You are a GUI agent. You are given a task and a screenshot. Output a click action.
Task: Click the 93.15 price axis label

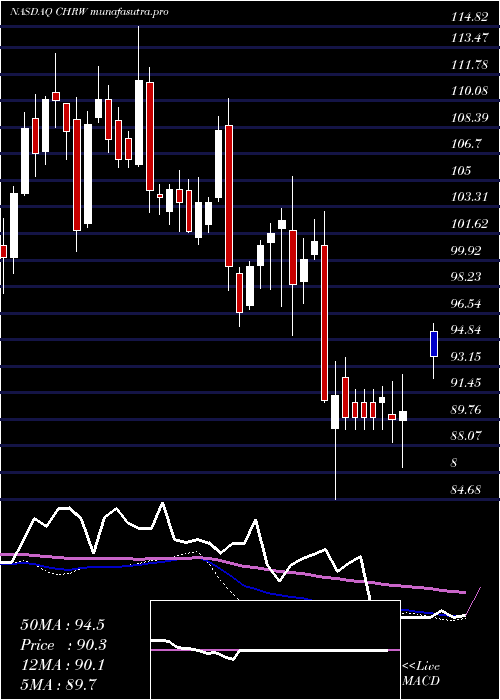467,356
